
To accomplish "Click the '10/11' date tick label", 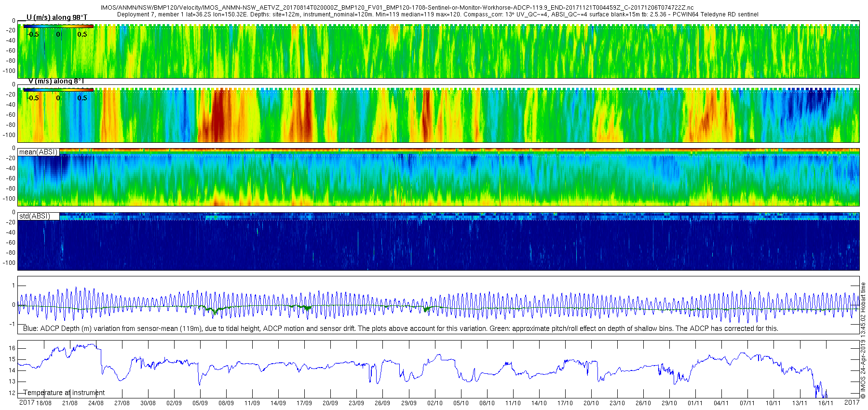I will tap(773, 403).
